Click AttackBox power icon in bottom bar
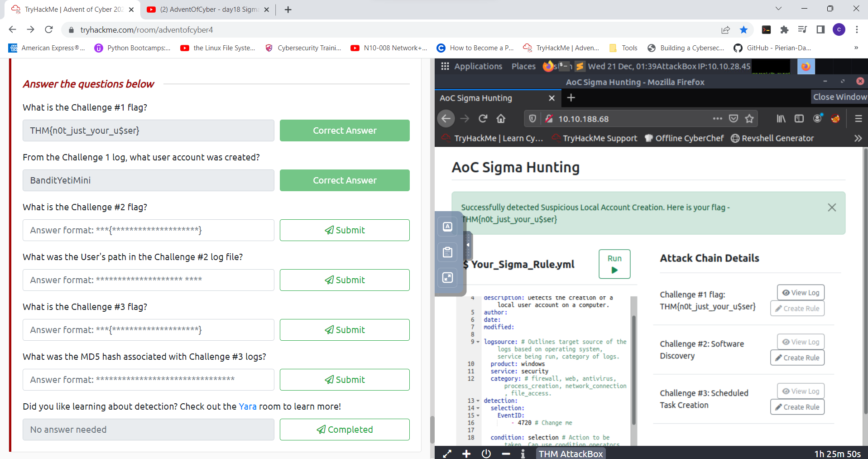The width and height of the screenshot is (868, 459). point(486,454)
